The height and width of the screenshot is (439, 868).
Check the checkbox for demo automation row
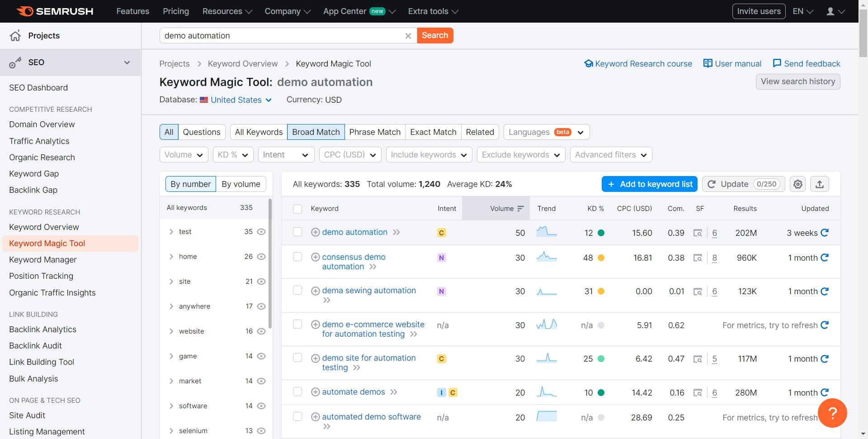pyautogui.click(x=297, y=232)
